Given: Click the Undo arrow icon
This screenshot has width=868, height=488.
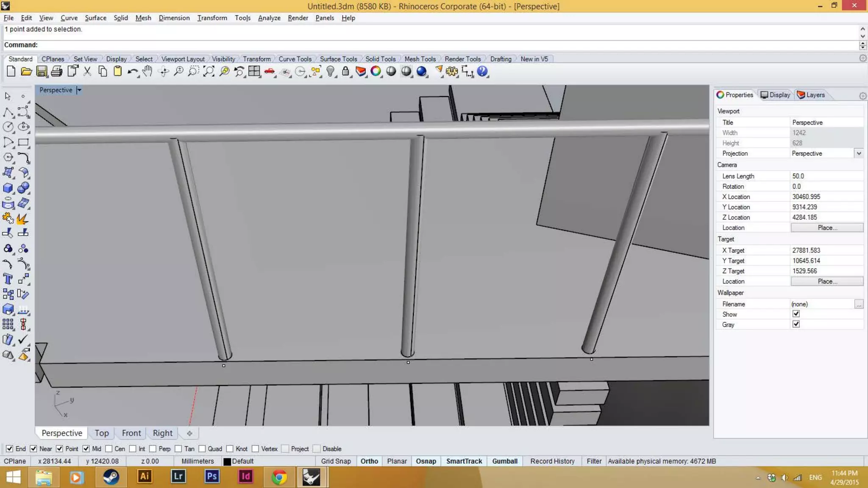Looking at the screenshot, I should pos(132,72).
